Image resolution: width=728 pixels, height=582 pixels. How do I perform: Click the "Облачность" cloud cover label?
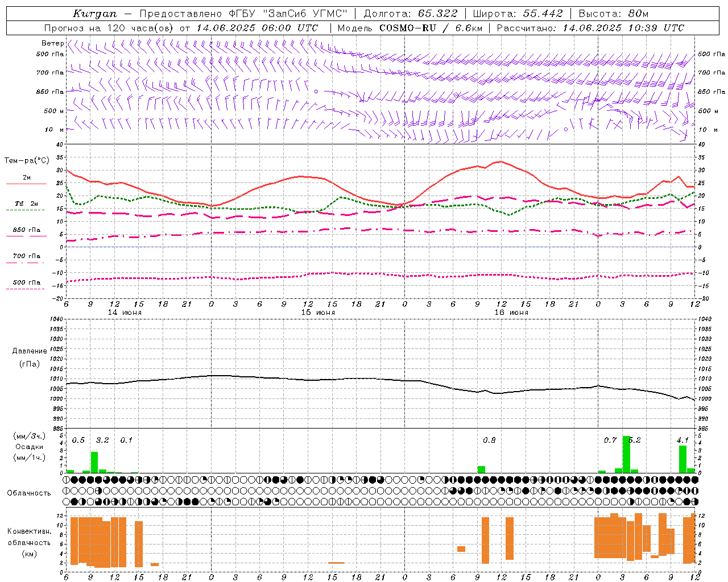(29, 493)
